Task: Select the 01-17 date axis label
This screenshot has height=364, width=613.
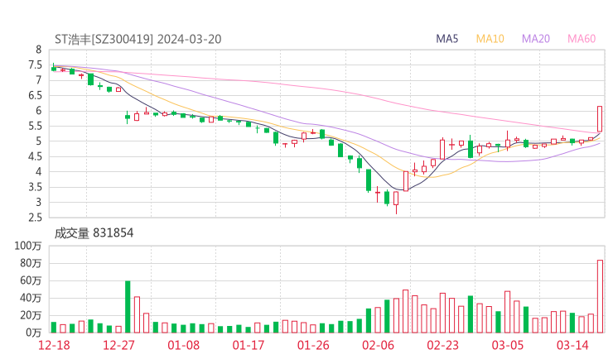Action: tap(249, 345)
